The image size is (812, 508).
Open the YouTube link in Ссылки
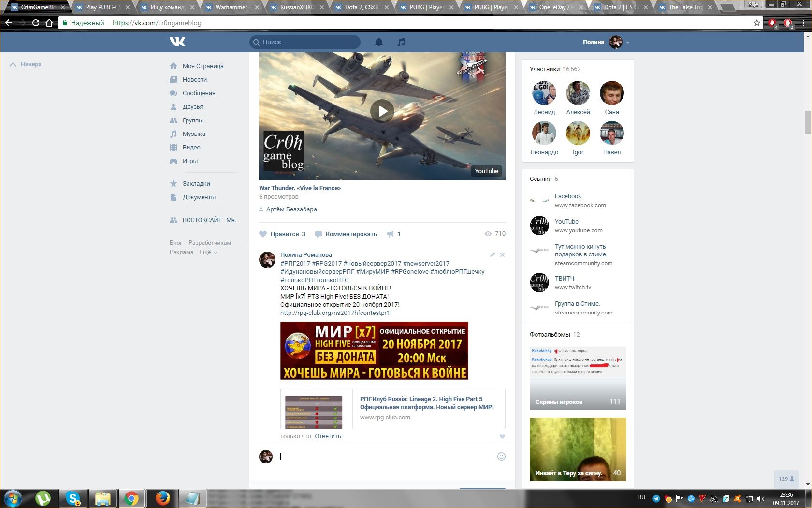point(566,222)
